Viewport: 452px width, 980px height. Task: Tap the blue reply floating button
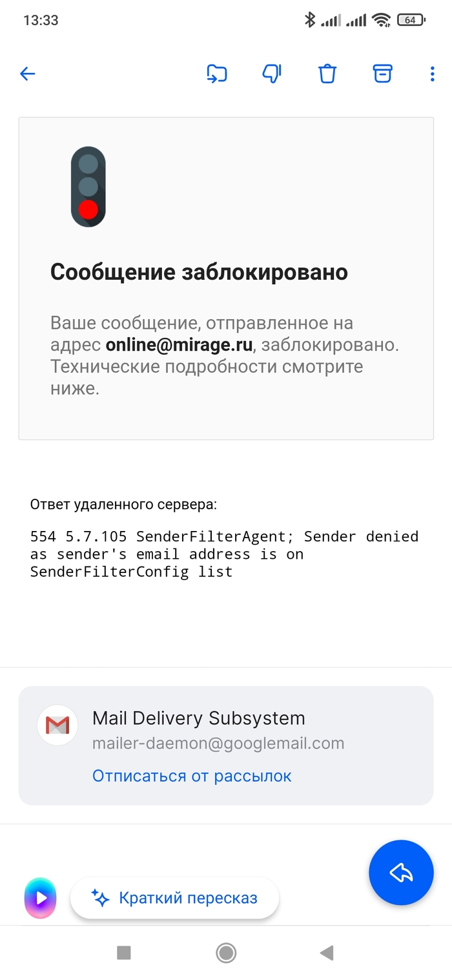pyautogui.click(x=400, y=873)
